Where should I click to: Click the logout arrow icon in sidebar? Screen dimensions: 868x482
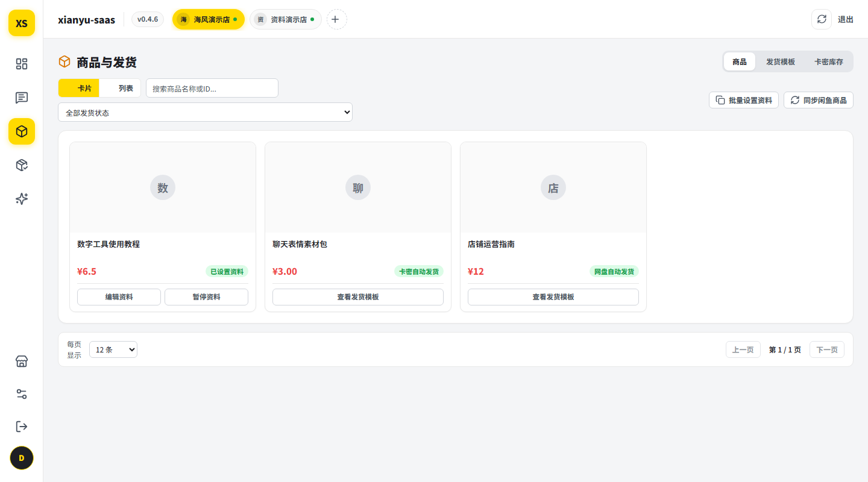[22, 427]
